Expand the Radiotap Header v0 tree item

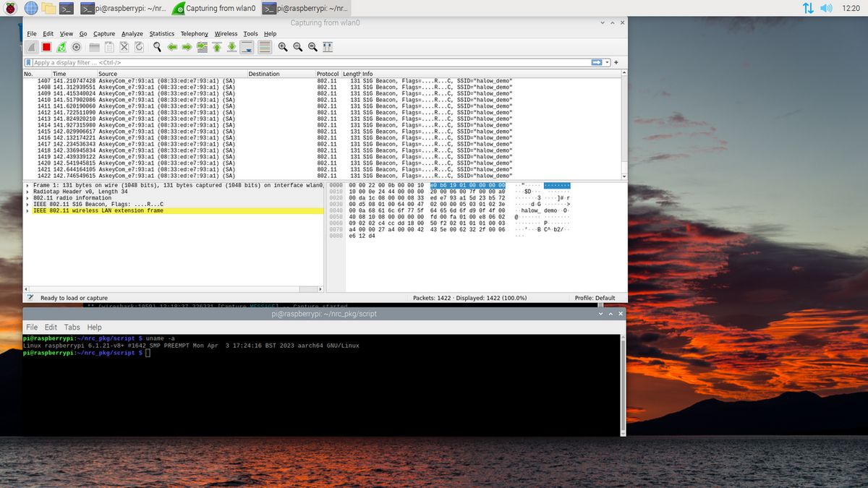[27, 192]
